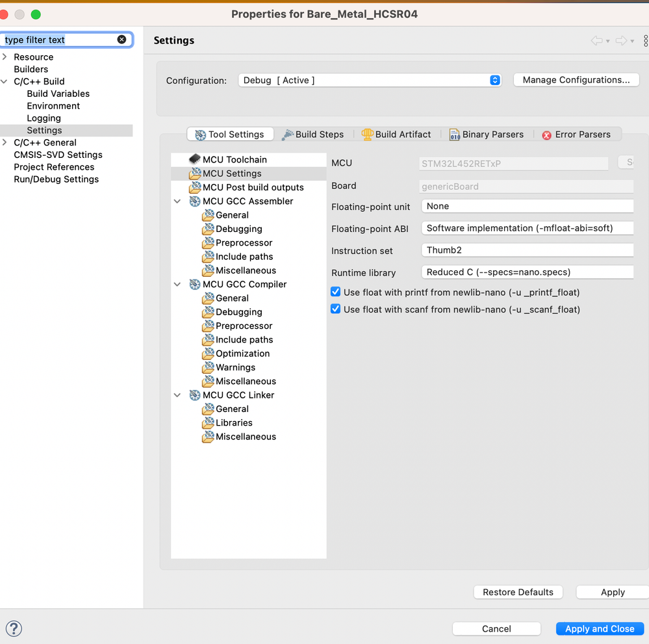Uncheck Use float with scanf from newlib-nano
The width and height of the screenshot is (649, 644).
tap(336, 309)
